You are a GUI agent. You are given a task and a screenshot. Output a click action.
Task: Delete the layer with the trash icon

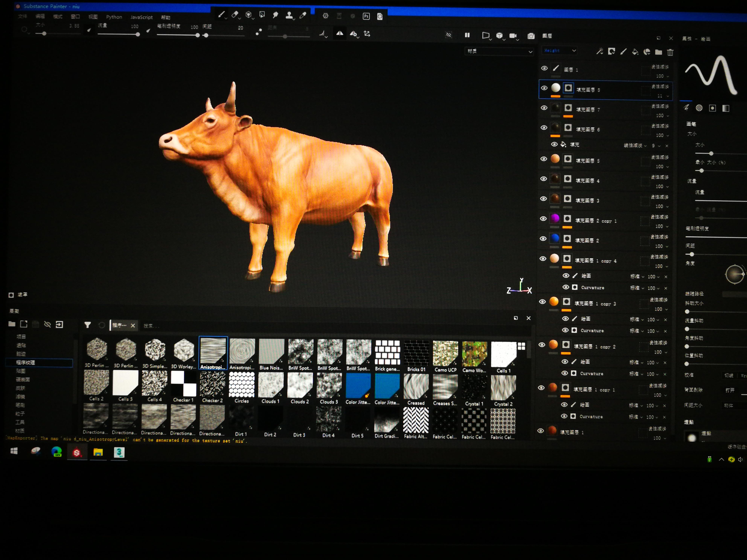(670, 52)
